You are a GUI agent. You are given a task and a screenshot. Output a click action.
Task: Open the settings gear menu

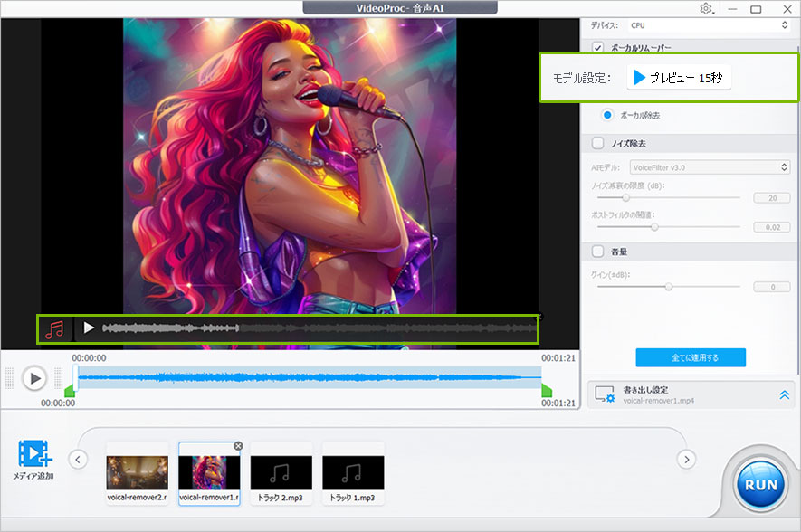click(707, 9)
